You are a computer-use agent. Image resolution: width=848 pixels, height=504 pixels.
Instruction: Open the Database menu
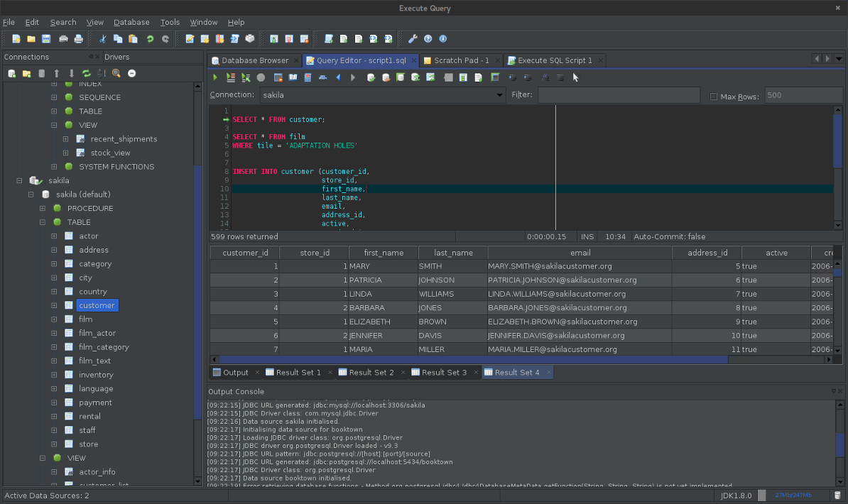pos(131,22)
